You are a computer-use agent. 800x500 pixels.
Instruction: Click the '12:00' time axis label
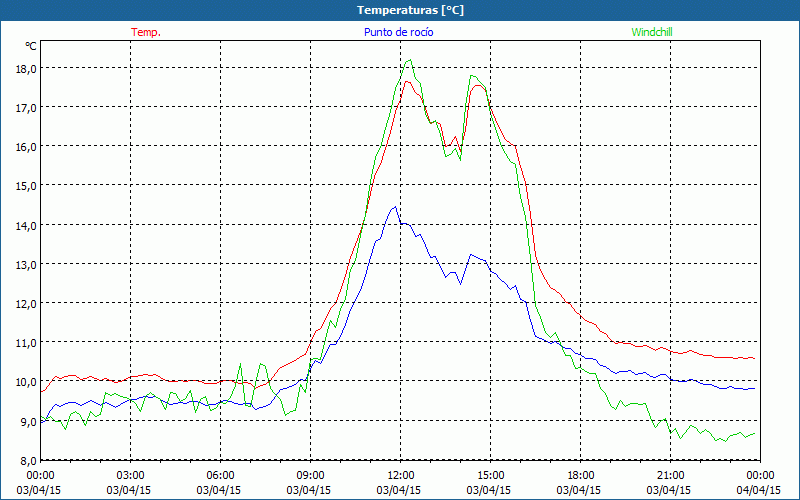(x=400, y=476)
